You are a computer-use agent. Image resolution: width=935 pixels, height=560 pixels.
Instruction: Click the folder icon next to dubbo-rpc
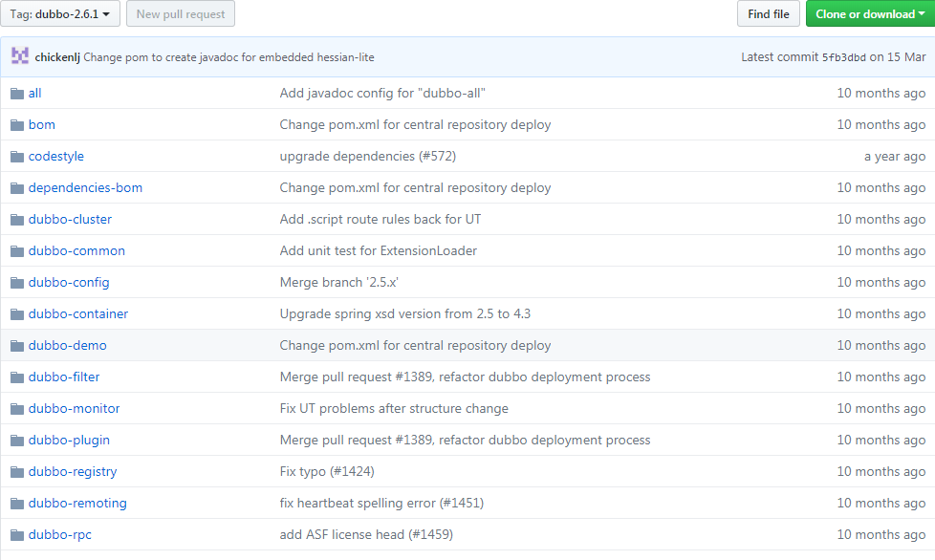17,535
